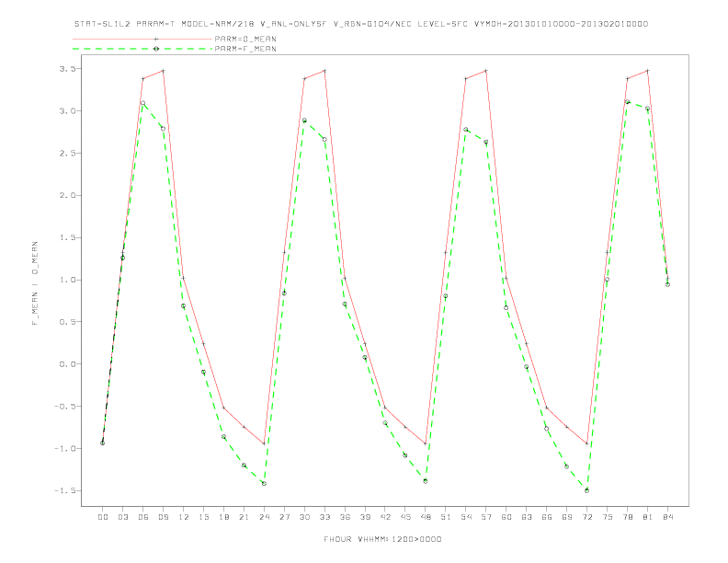Click the 09 forecast hour tick label
The height and width of the screenshot is (563, 728).
point(163,517)
